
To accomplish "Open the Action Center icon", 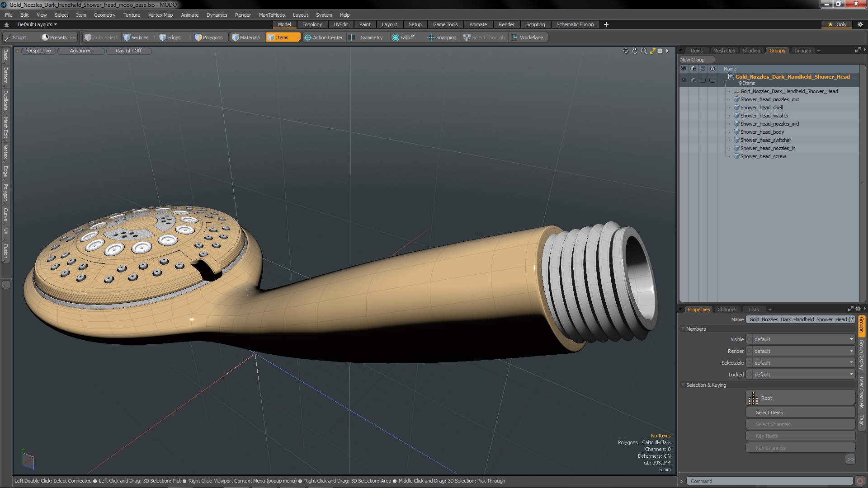I will (x=308, y=38).
